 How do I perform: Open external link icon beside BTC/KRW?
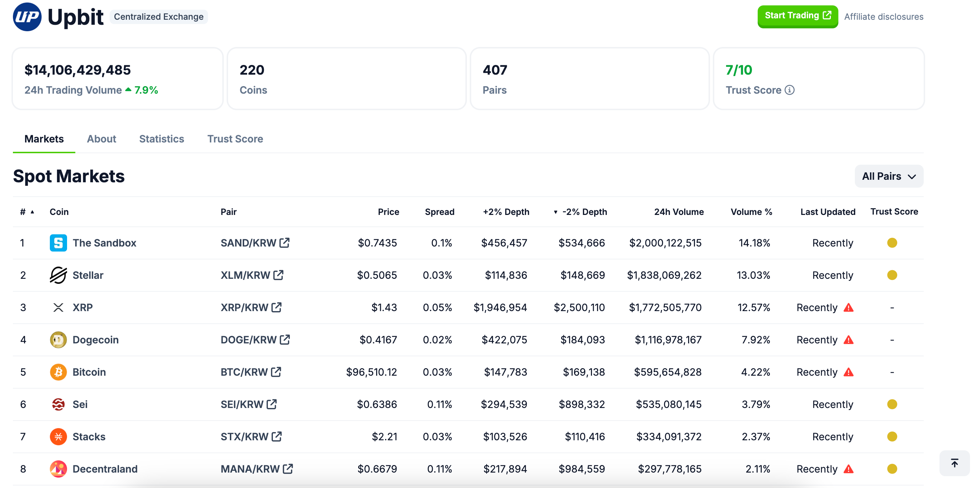[x=276, y=372]
